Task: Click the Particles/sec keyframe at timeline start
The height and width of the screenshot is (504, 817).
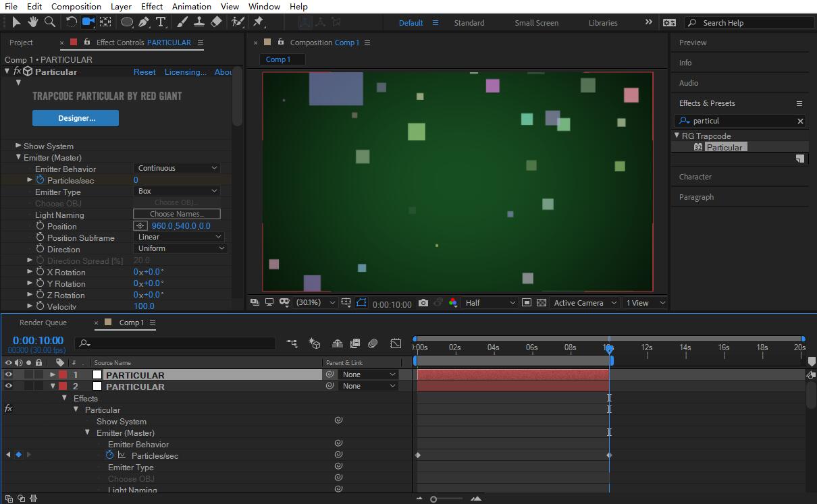Action: click(418, 455)
